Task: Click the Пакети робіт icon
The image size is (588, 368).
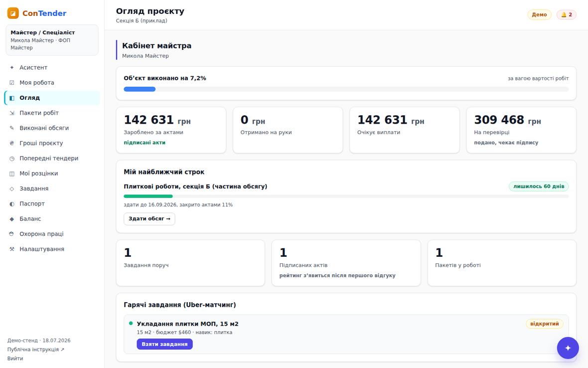Action: [12, 113]
